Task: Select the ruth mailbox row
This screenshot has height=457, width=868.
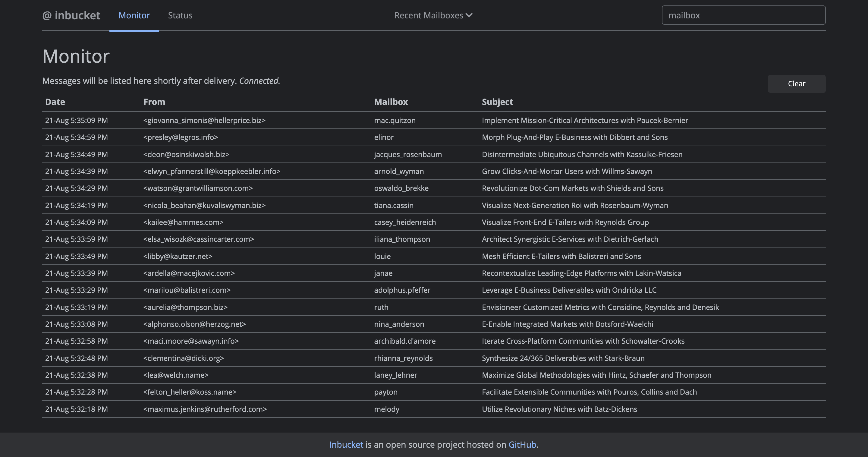Action: coord(434,307)
